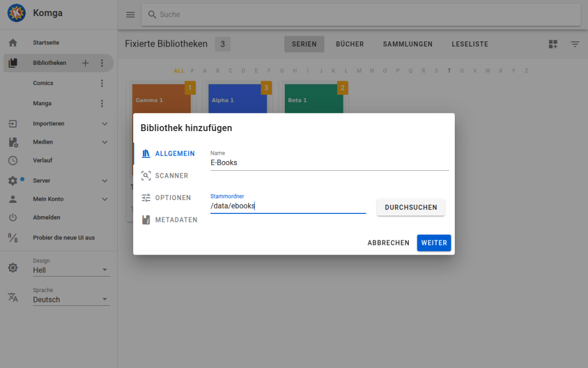This screenshot has height=368, width=588.
Task: Open the Beta 1 series thumbnail
Action: [314, 98]
